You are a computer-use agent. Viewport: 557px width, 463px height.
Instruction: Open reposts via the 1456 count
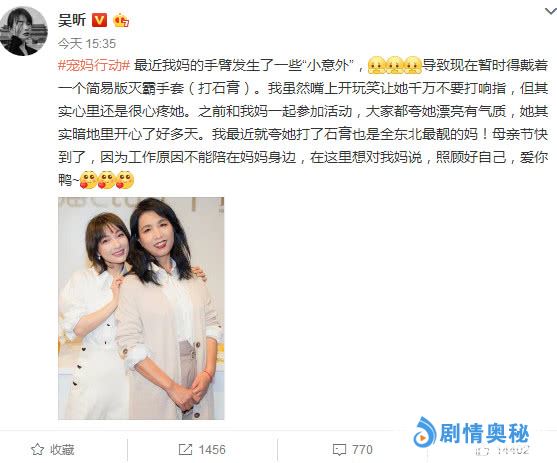click(212, 450)
